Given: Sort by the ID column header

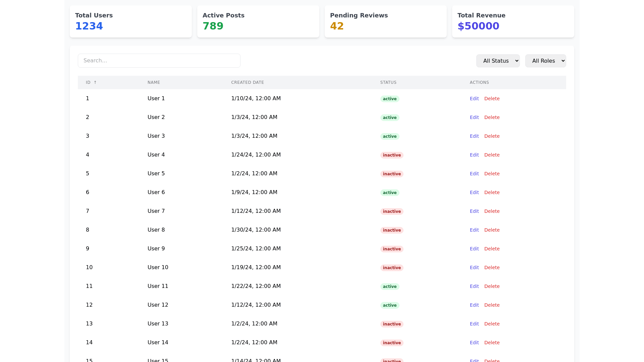Looking at the screenshot, I should (x=88, y=82).
